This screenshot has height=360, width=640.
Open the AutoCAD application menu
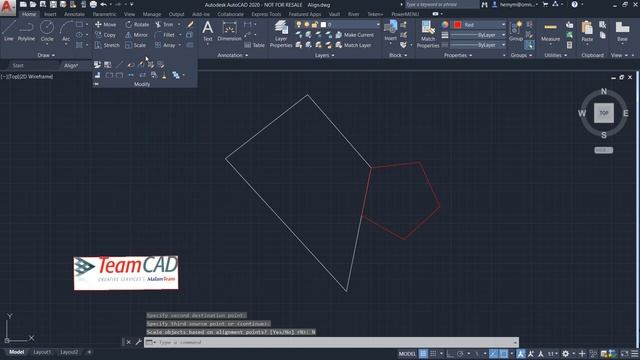(x=7, y=7)
